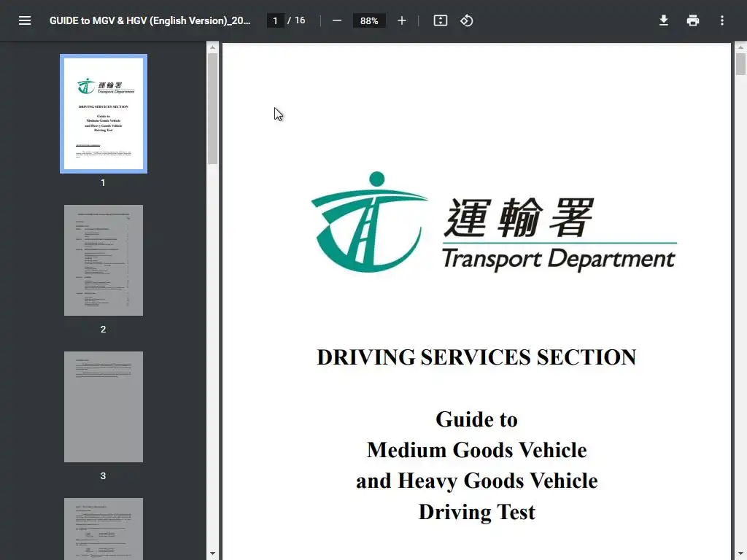Jump to page 3 thumbnail
The height and width of the screenshot is (560, 747).
click(104, 407)
